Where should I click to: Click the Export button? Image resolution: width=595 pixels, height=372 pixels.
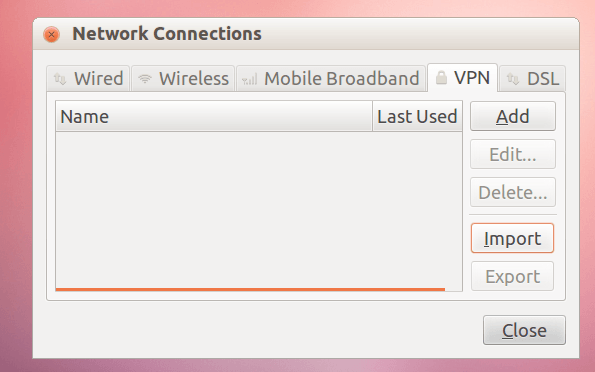click(x=513, y=276)
